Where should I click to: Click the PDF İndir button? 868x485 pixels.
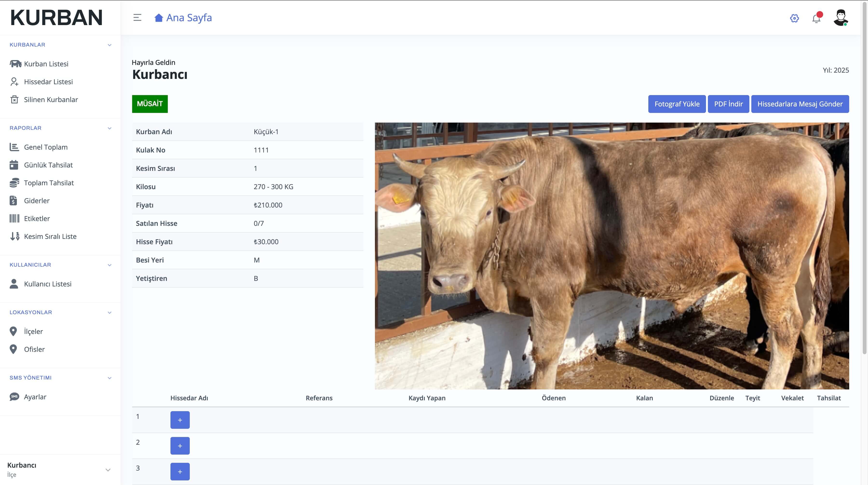pyautogui.click(x=728, y=104)
